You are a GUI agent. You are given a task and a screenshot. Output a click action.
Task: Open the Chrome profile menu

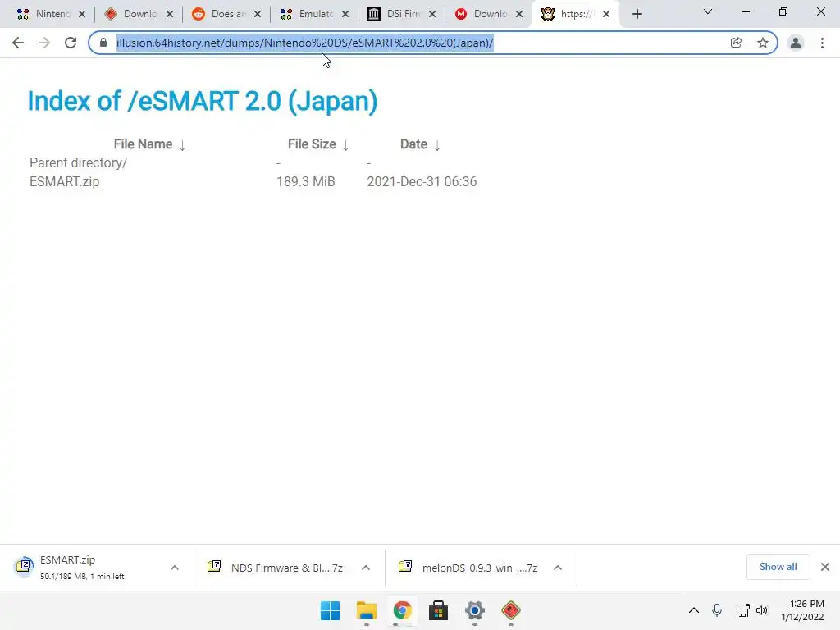coord(796,43)
